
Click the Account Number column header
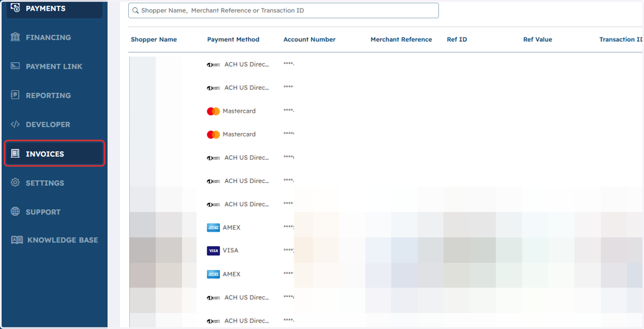(309, 39)
